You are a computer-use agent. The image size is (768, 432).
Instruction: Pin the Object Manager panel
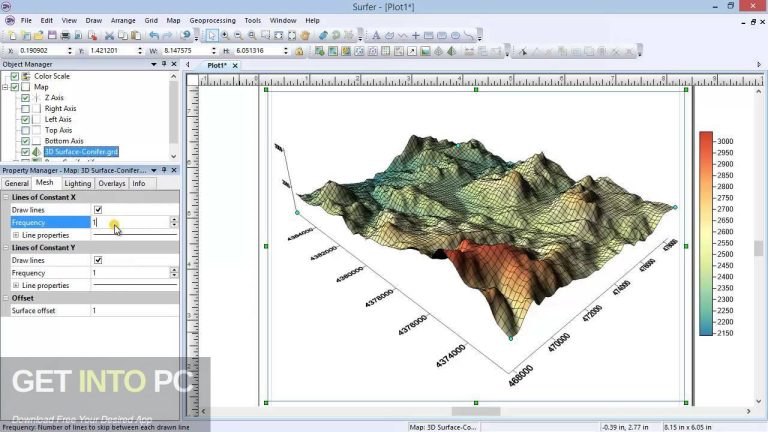pyautogui.click(x=163, y=64)
